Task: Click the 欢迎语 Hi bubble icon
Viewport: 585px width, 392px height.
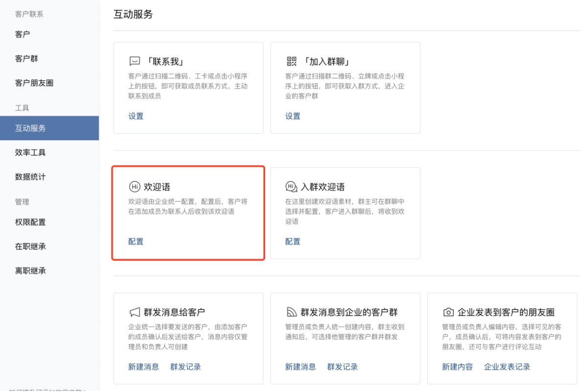Action: (135, 187)
